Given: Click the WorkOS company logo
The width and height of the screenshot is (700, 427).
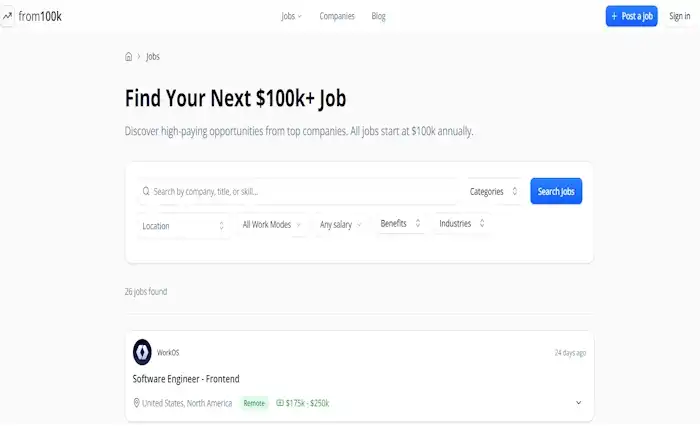Looking at the screenshot, I should 142,352.
